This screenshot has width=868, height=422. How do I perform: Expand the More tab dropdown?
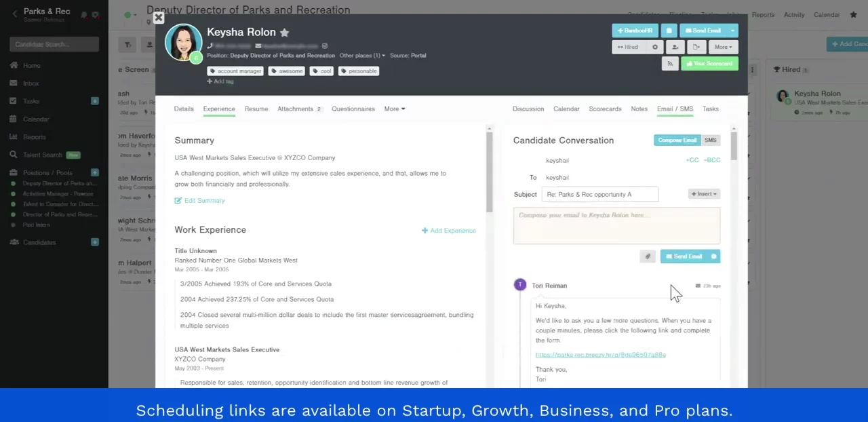click(x=394, y=109)
